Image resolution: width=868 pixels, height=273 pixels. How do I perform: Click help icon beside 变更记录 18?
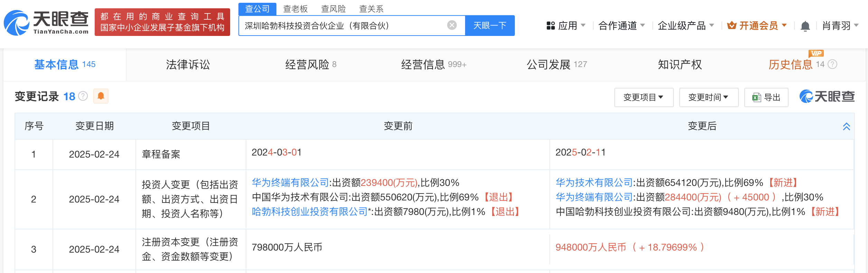(83, 96)
